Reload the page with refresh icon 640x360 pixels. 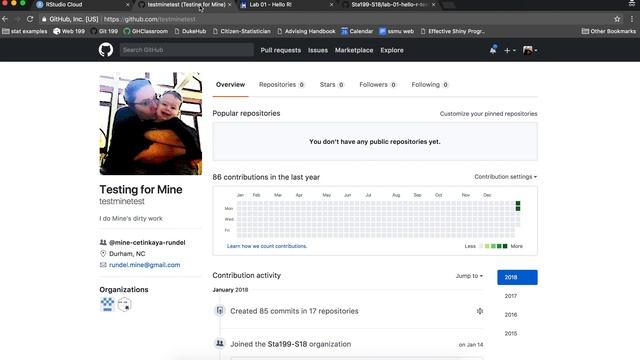coord(30,19)
